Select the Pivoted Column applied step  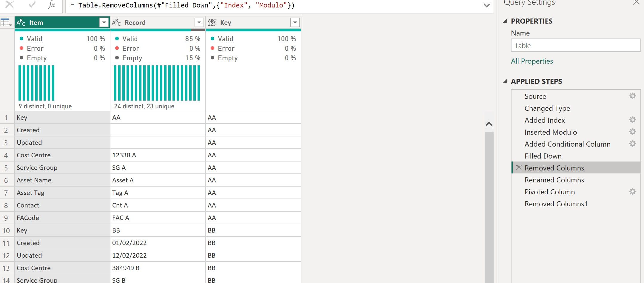576,192
